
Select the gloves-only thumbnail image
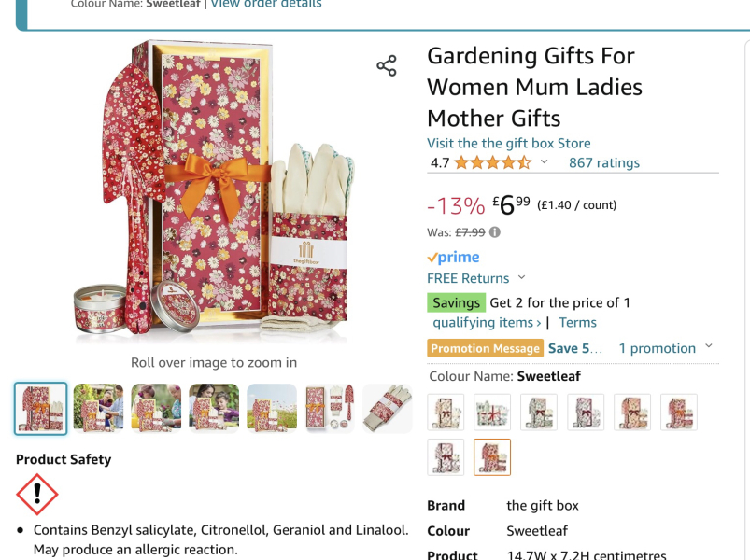pos(388,409)
